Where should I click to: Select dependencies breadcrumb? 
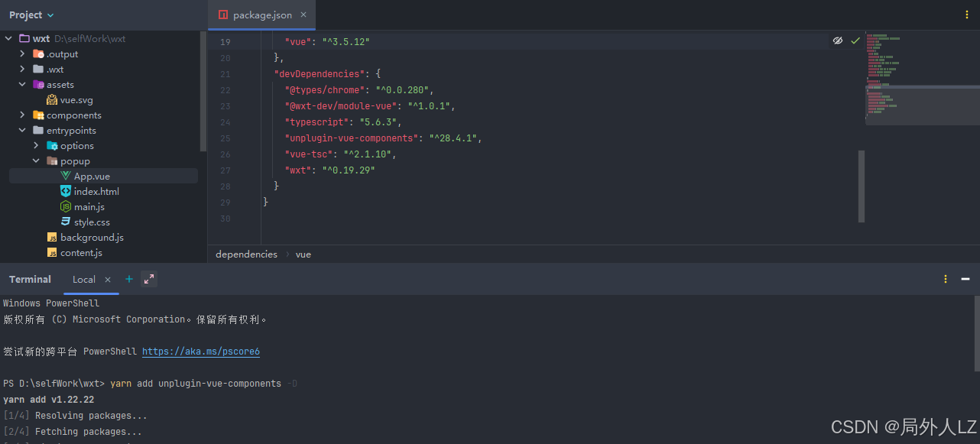246,254
